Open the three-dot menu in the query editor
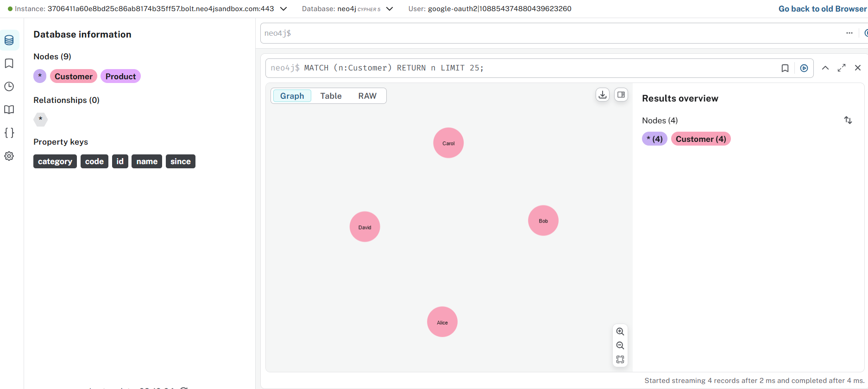This screenshot has width=868, height=389. [849, 33]
